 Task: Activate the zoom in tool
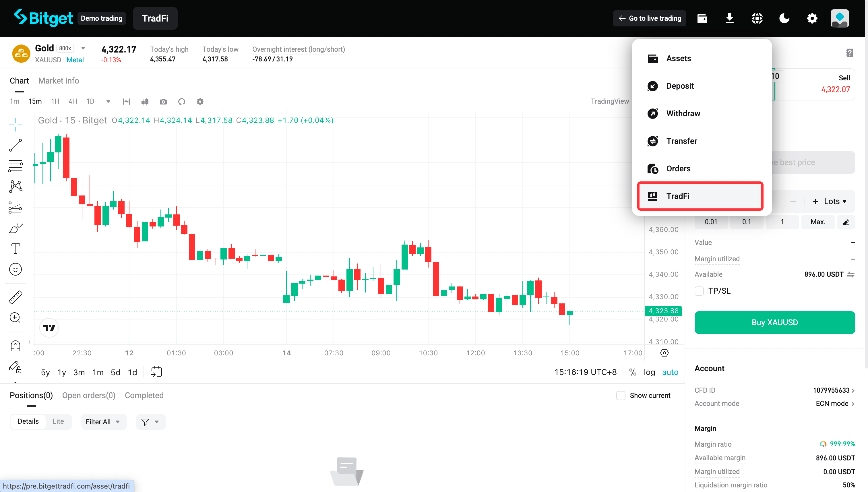15,318
